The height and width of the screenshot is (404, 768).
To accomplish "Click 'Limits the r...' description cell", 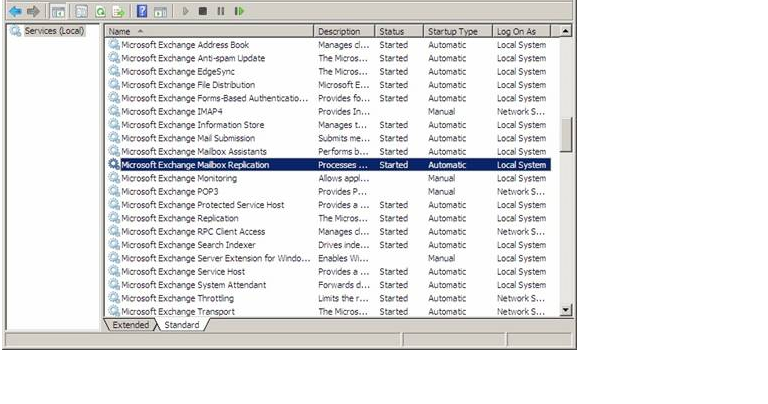I will pos(343,298).
